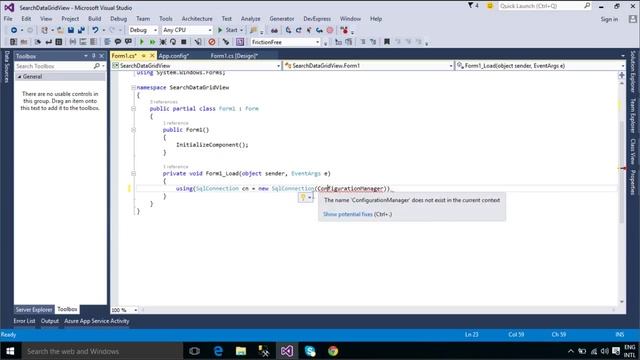Click the yellow feedback smiley icon
The width and height of the screenshot is (640, 360).
(490, 6)
